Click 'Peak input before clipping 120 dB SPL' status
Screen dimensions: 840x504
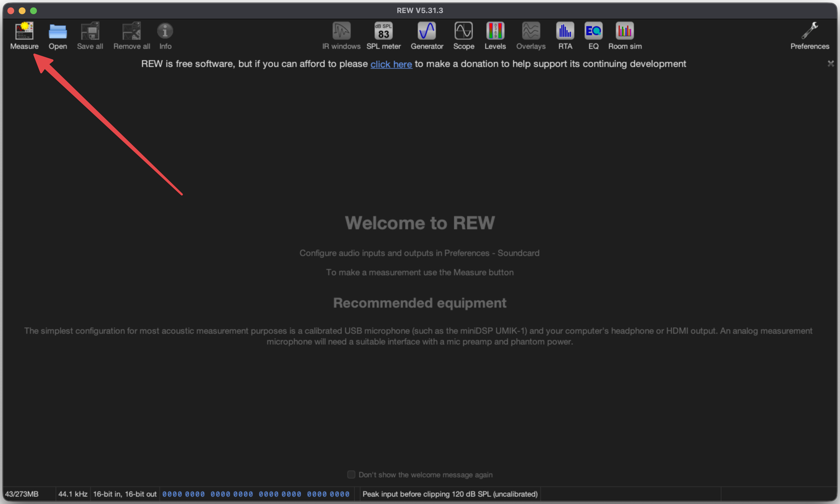pyautogui.click(x=450, y=494)
